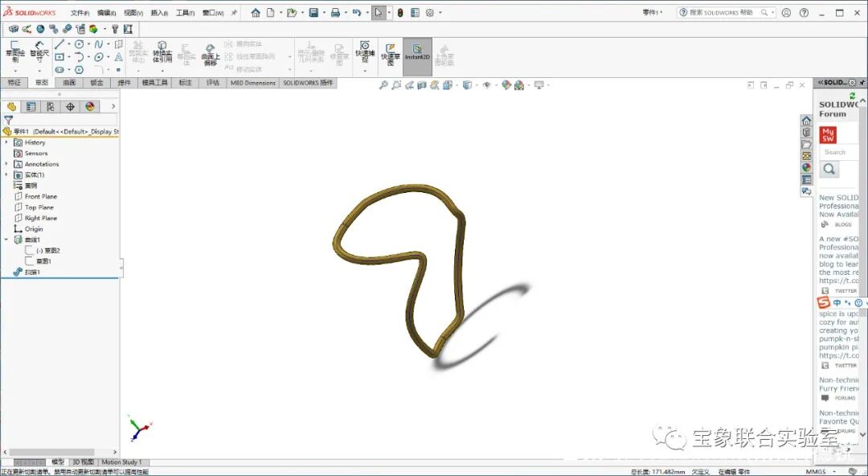868x476 pixels.
Task: Click the MySW red button in task pane
Action: [x=828, y=134]
